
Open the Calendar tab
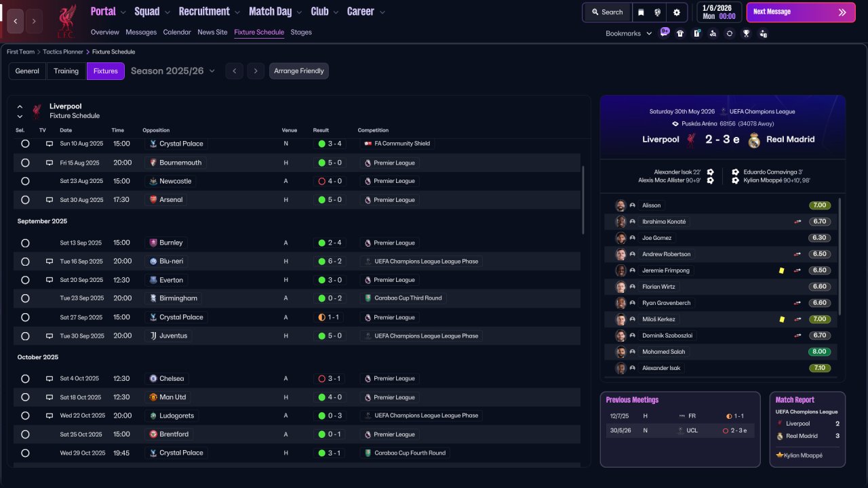(x=177, y=32)
